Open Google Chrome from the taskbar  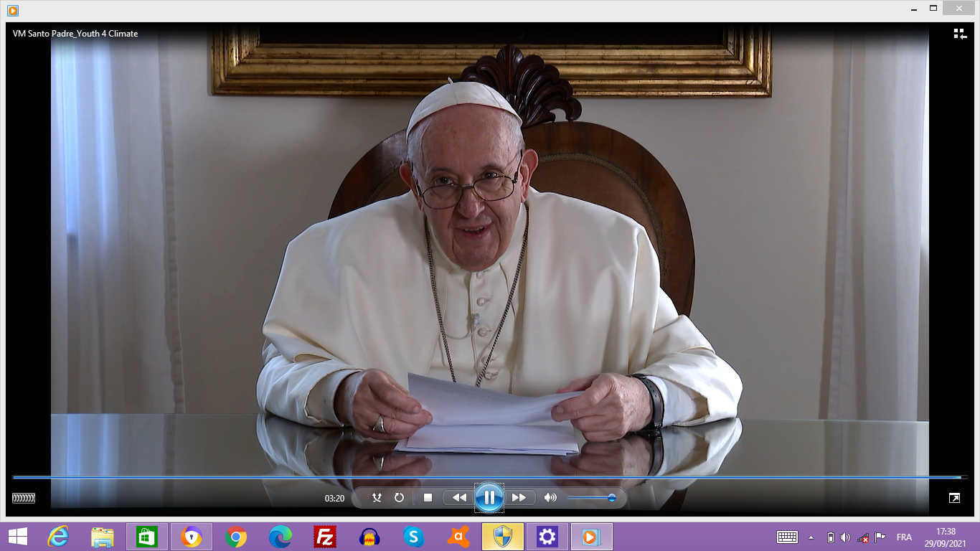235,537
